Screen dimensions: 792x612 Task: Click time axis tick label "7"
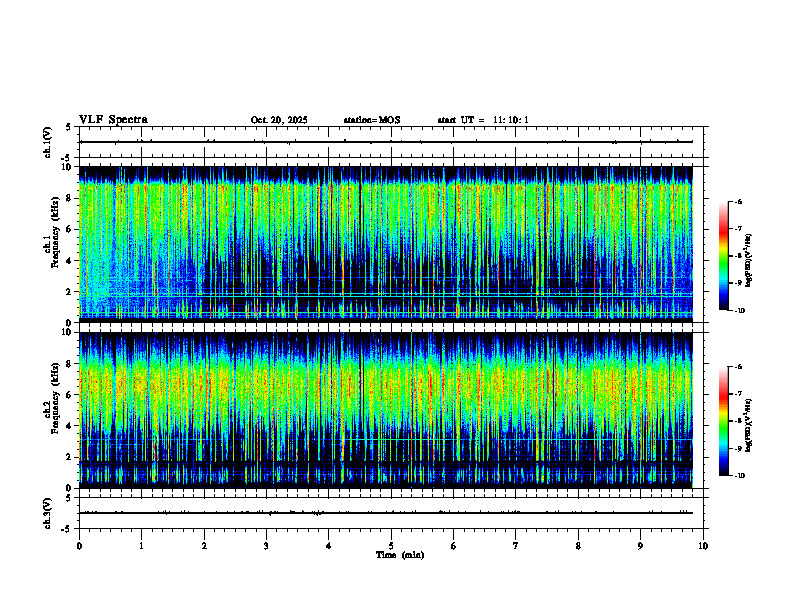pos(516,546)
